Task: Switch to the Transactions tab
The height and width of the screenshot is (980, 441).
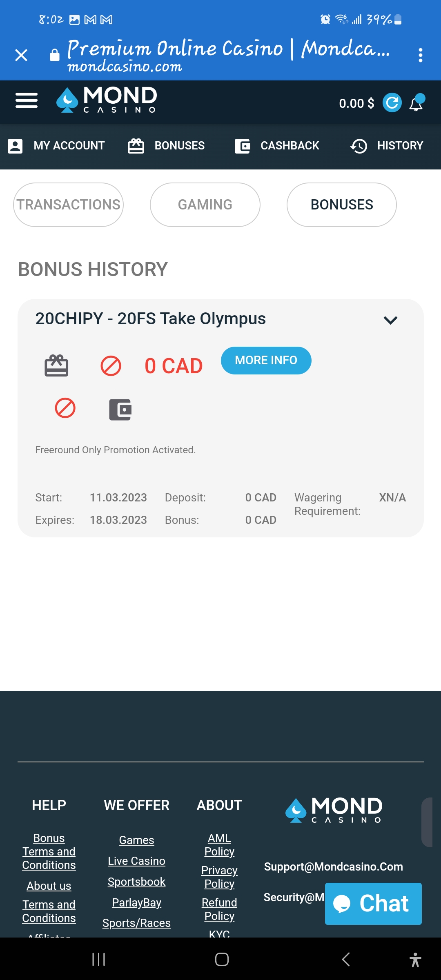Action: pos(69,205)
